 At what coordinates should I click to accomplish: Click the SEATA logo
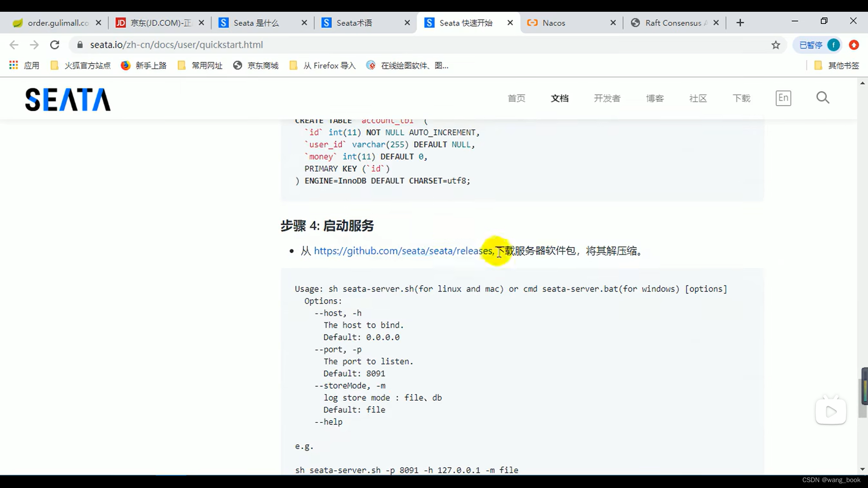(x=68, y=99)
